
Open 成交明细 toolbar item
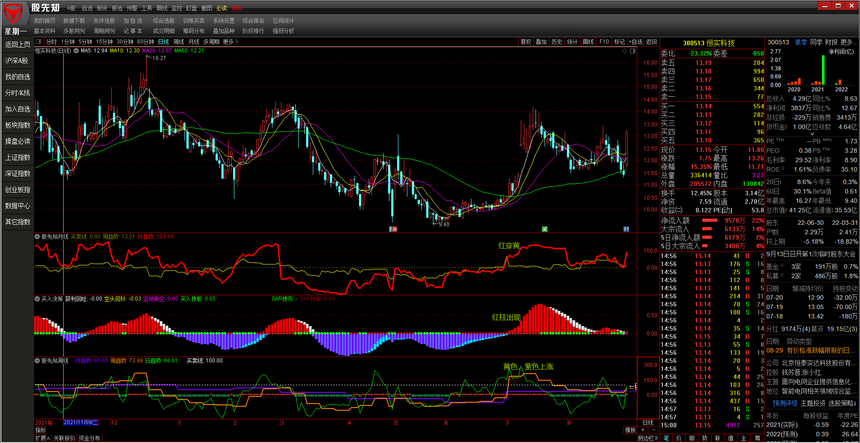[164, 31]
